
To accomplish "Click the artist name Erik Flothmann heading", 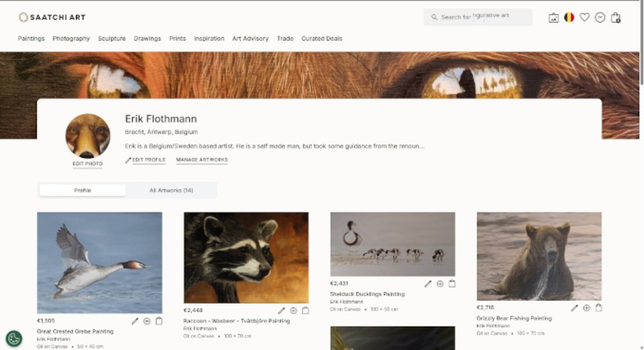I will (161, 119).
